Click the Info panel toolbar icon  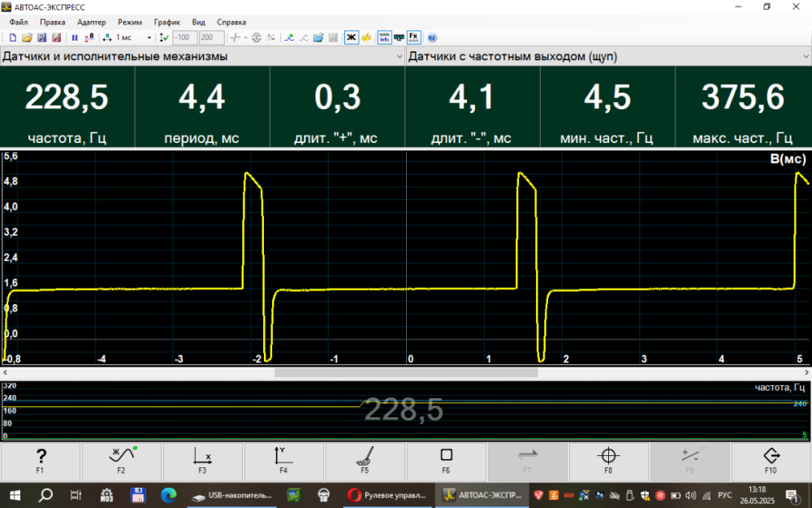coord(384,37)
